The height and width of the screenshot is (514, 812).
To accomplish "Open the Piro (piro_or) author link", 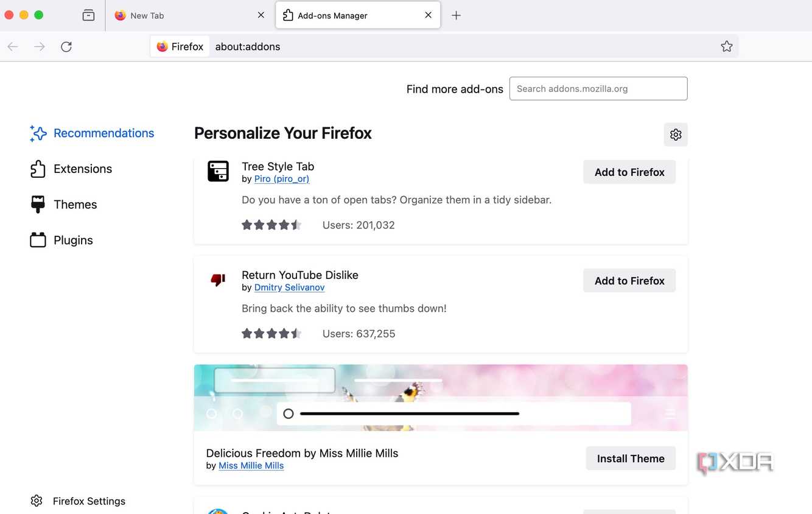I will pos(282,179).
